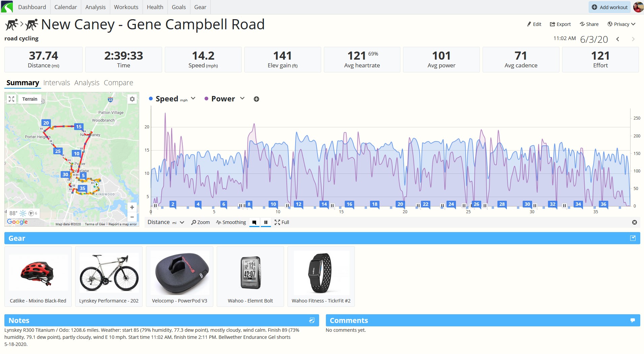Open the Power series dropdown
This screenshot has width=644, height=354.
click(x=242, y=98)
